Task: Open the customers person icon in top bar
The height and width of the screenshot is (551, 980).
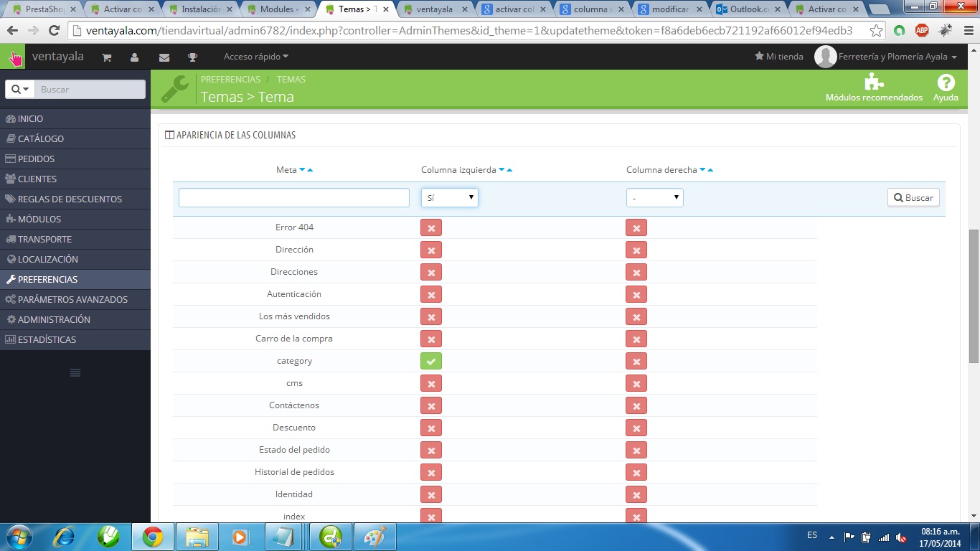Action: tap(135, 57)
